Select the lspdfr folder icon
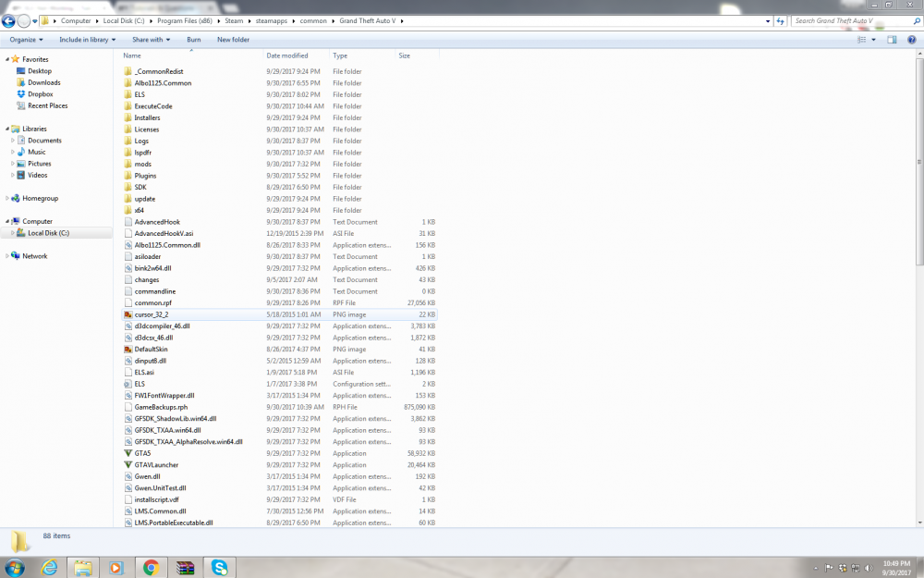Screen dimensions: 924x578 pos(128,153)
